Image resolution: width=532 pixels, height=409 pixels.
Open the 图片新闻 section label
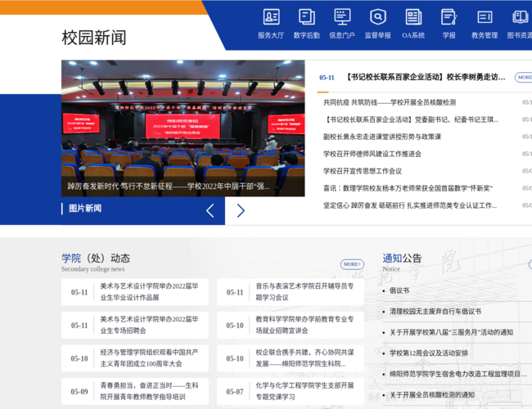pyautogui.click(x=85, y=209)
